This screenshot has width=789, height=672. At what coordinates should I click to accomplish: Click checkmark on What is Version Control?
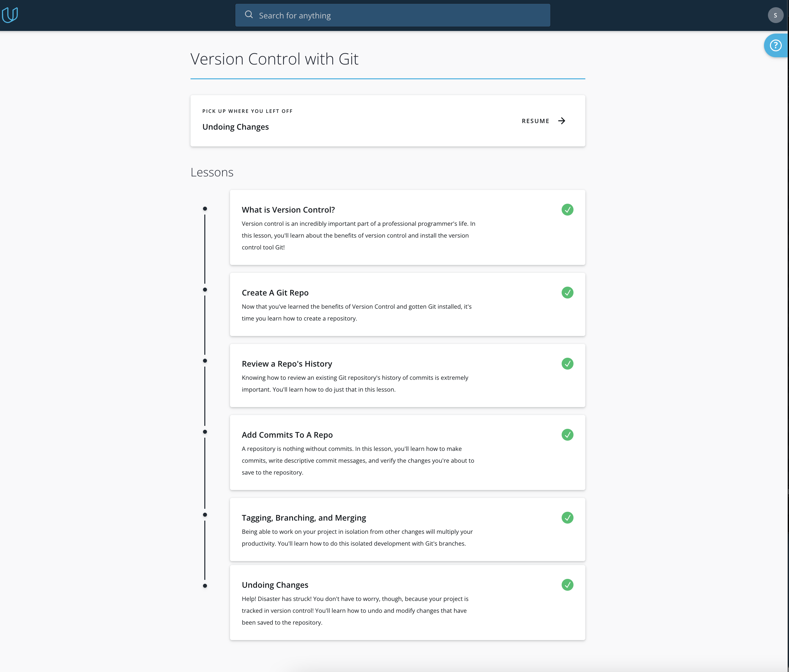tap(567, 210)
